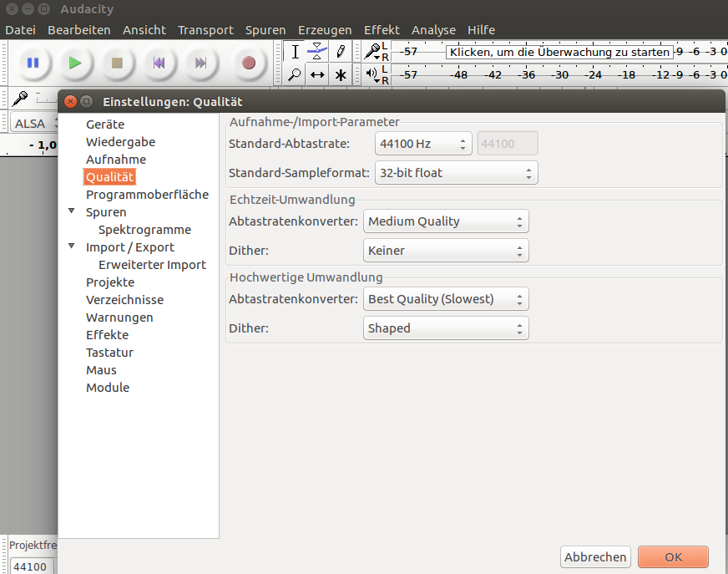Screen dimensions: 728x574
Task: Open the Bearbeiten menu
Action: tap(79, 30)
